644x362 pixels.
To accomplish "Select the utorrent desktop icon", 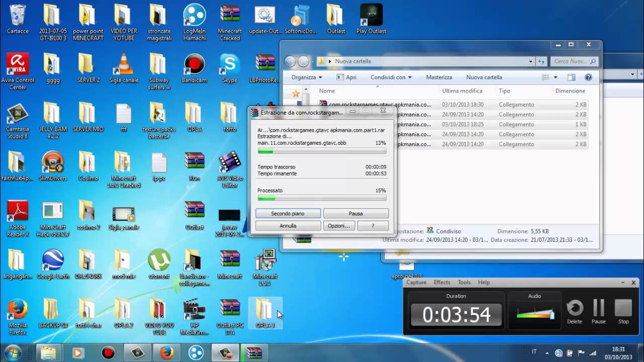I will 159,264.
